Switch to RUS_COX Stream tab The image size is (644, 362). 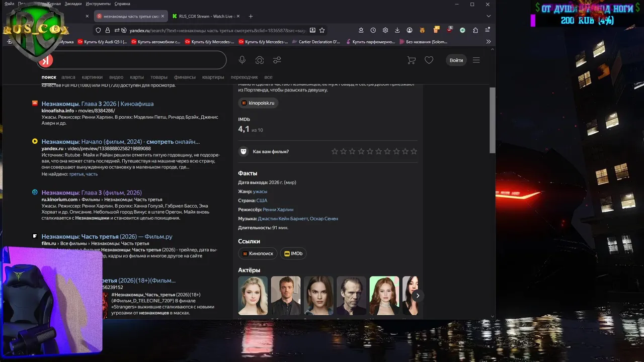pos(205,16)
